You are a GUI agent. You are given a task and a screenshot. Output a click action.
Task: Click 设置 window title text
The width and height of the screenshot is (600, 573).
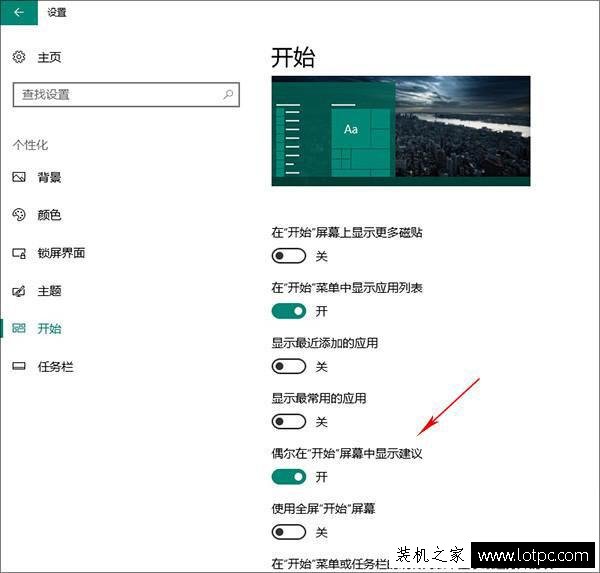57,12
